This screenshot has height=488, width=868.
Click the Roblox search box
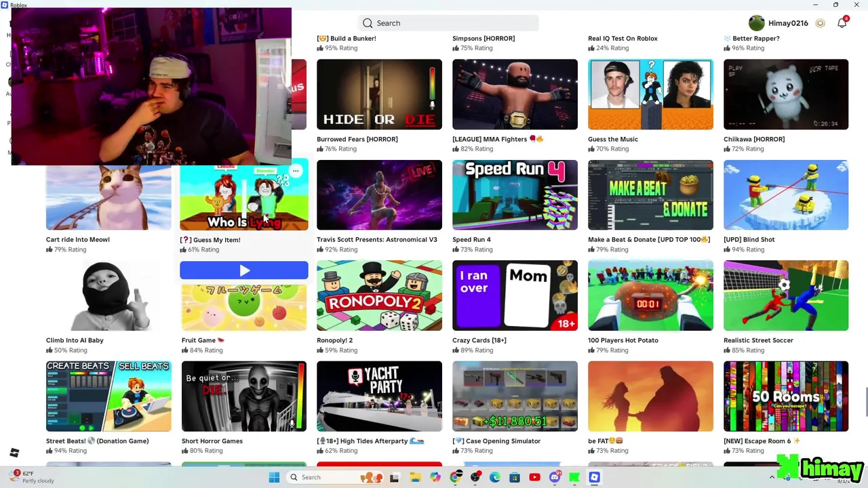(x=448, y=23)
